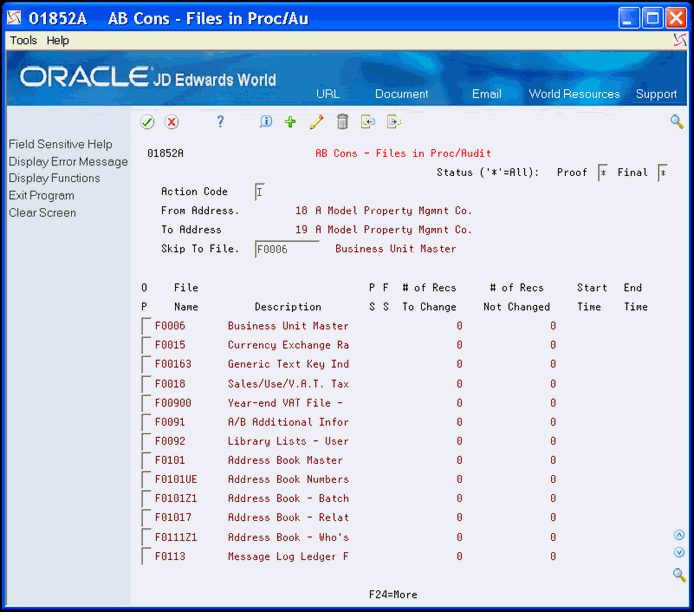694x612 pixels.
Task: Click the option field for row F0091
Action: (147, 422)
